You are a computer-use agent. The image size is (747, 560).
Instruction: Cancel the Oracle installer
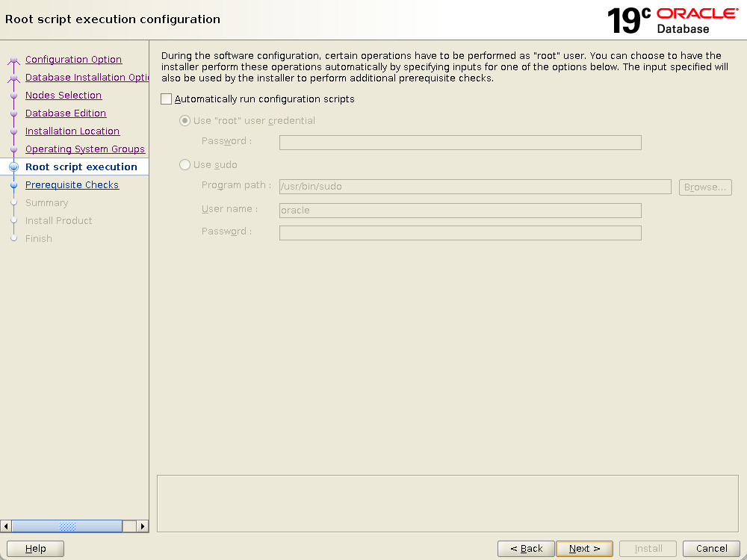(x=710, y=549)
